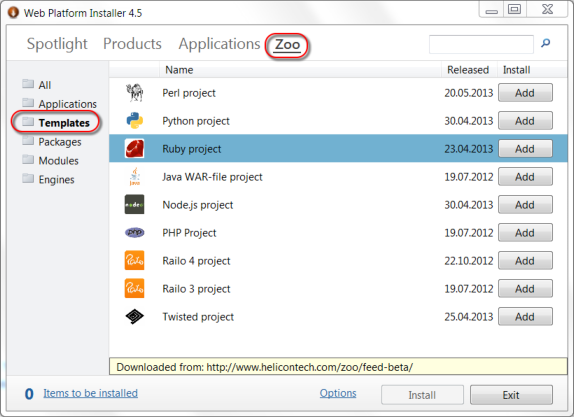The image size is (574, 417).
Task: Select the All category
Action: point(45,85)
